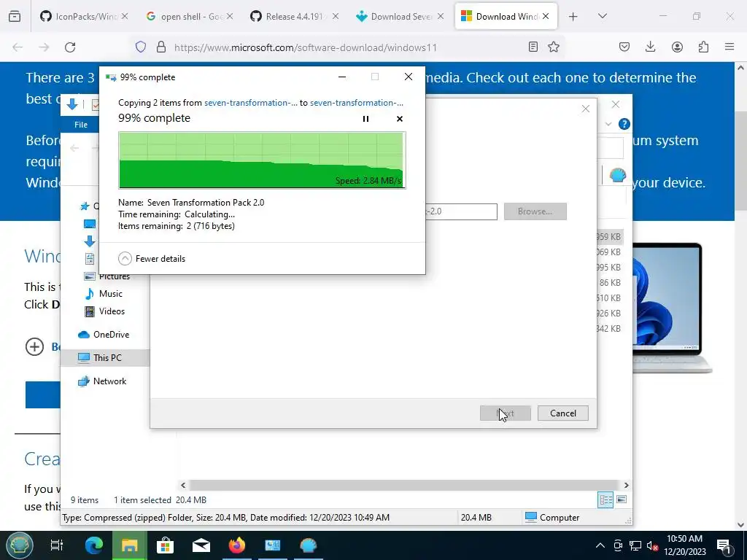
Task: Open Firefox account icon
Action: (677, 47)
